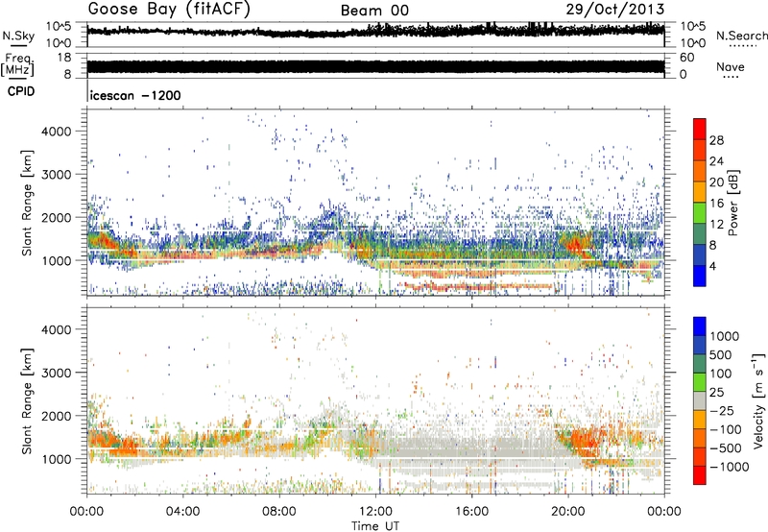This screenshot has height=532, width=768.
Task: Click the '60' tick on the Nave axis
Action: click(x=686, y=58)
